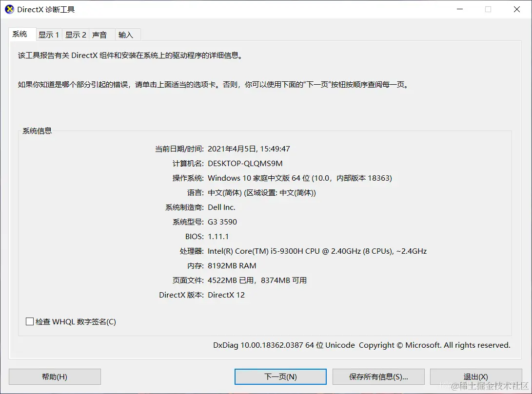Close the DirectX diagnostic window
The height and width of the screenshot is (394, 532).
click(517, 9)
